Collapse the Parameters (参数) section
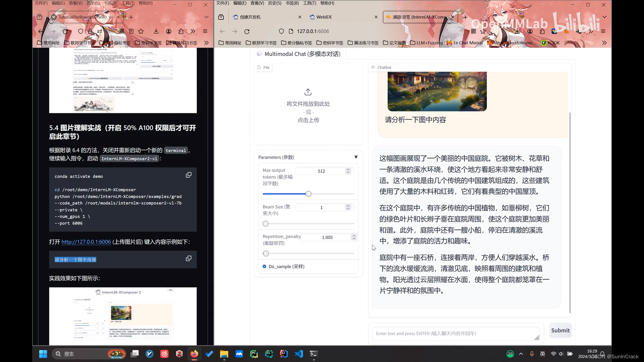 coord(356,157)
